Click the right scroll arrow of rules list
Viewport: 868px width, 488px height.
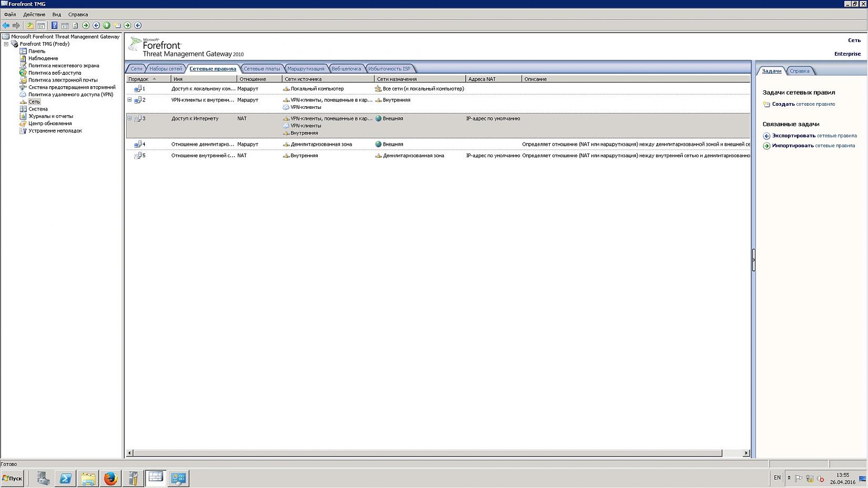[x=746, y=453]
